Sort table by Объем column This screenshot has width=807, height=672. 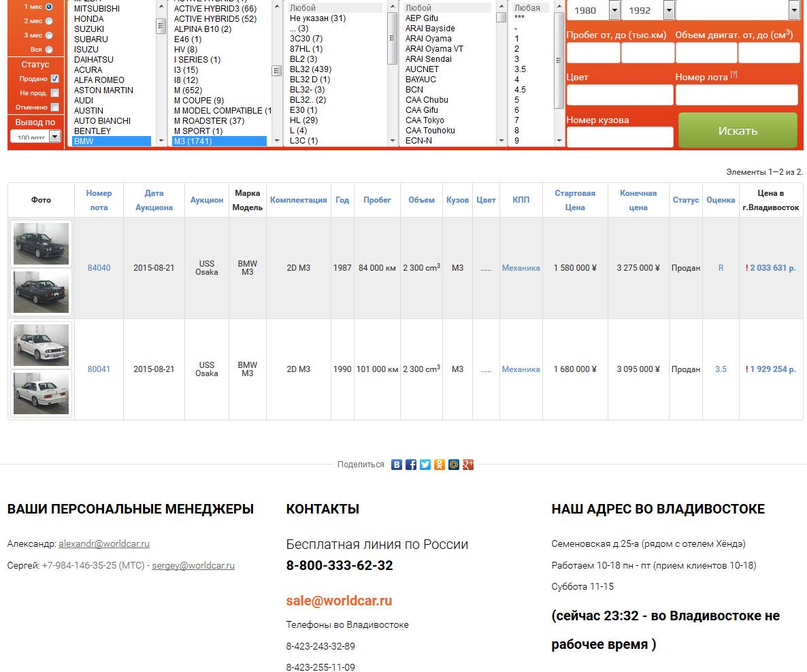click(x=421, y=200)
